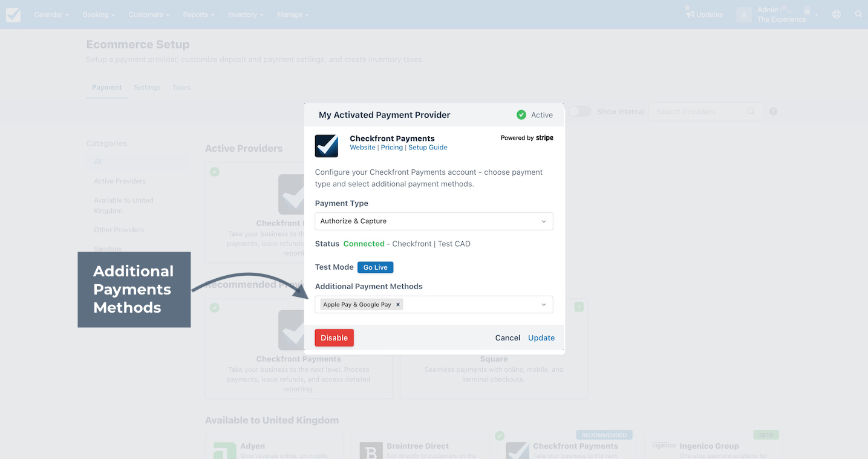Open the Customers menu
This screenshot has width=868, height=459.
pos(149,15)
